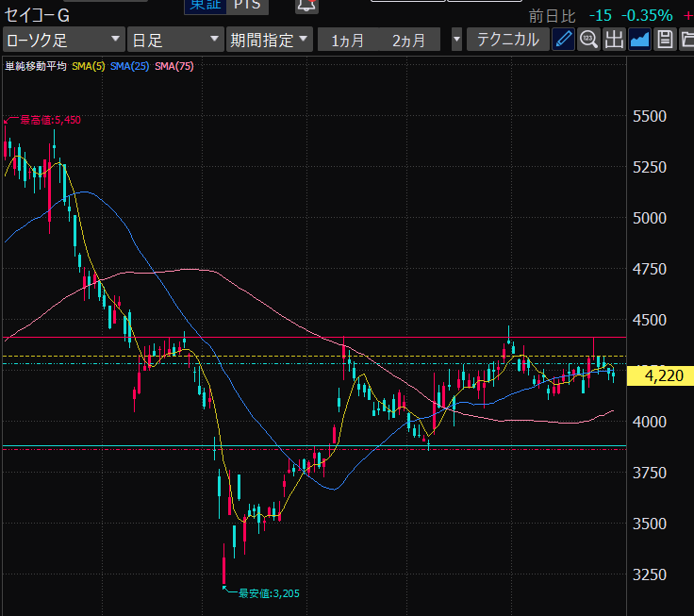The image size is (694, 616).
Task: Save chart with floppy disk icon
Action: click(665, 40)
